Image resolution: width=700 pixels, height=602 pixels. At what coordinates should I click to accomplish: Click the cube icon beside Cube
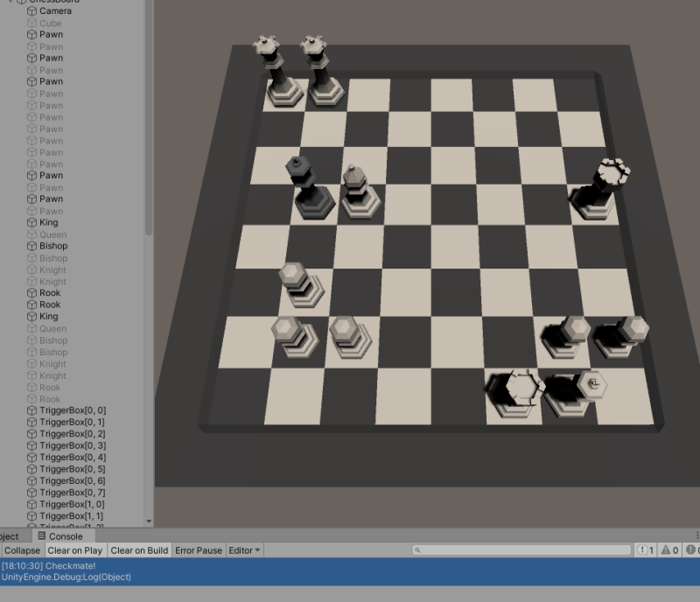click(x=31, y=23)
